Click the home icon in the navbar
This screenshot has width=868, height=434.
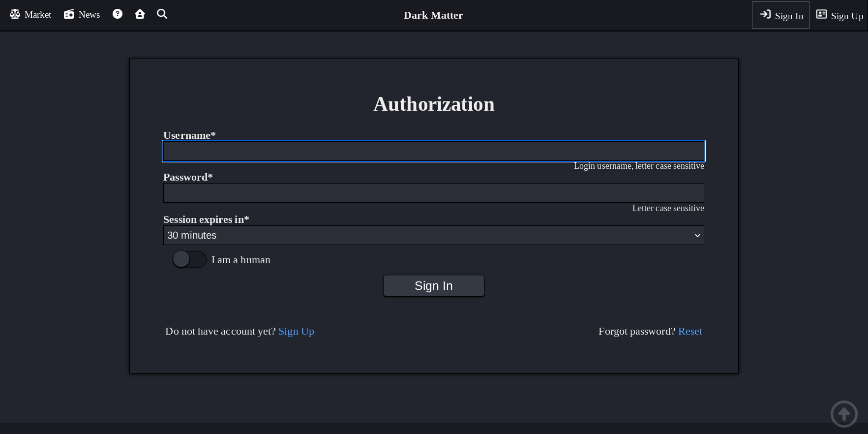[x=140, y=14]
